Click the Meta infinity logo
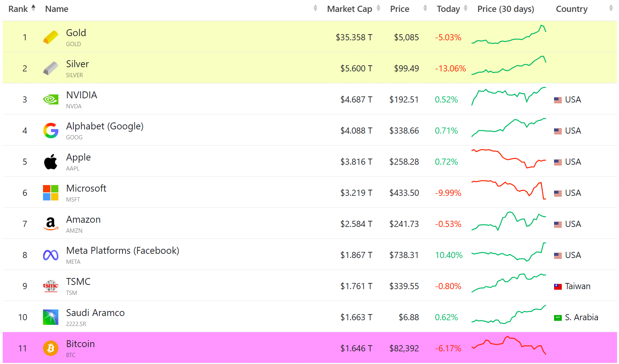The height and width of the screenshot is (364, 619). [x=50, y=255]
